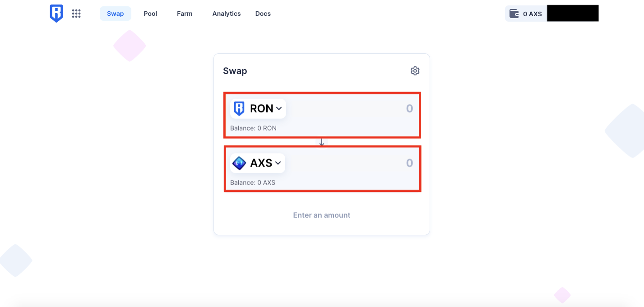Click the Enter an amount button
Viewport: 644px width, 307px height.
(322, 215)
